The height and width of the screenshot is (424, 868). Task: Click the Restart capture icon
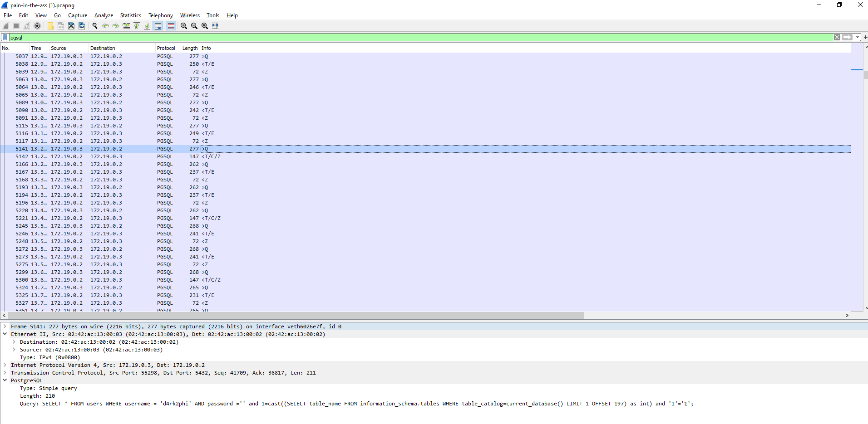coord(27,26)
